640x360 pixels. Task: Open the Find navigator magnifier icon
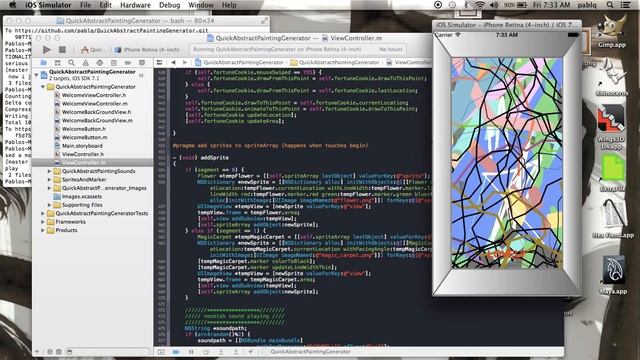click(71, 62)
